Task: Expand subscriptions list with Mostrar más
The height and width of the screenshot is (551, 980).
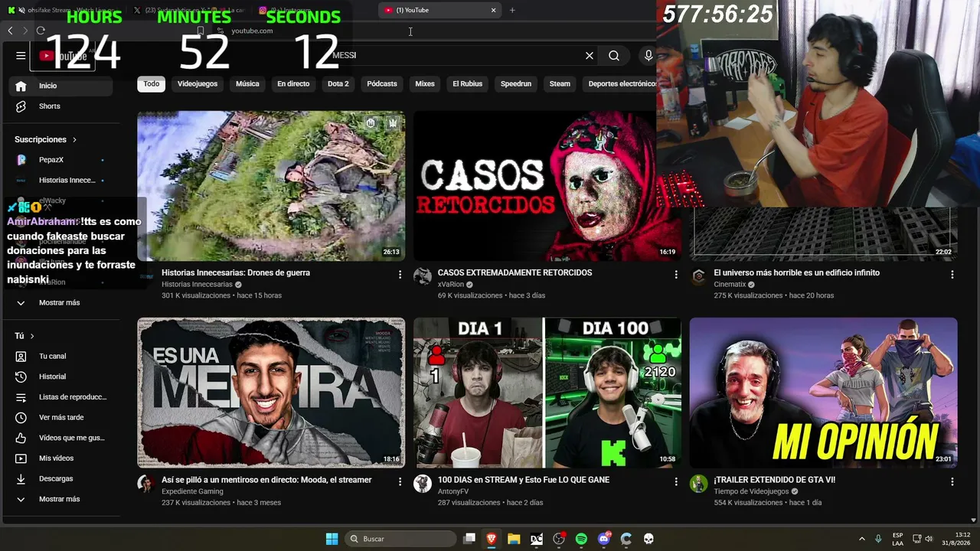Action: [x=61, y=302]
